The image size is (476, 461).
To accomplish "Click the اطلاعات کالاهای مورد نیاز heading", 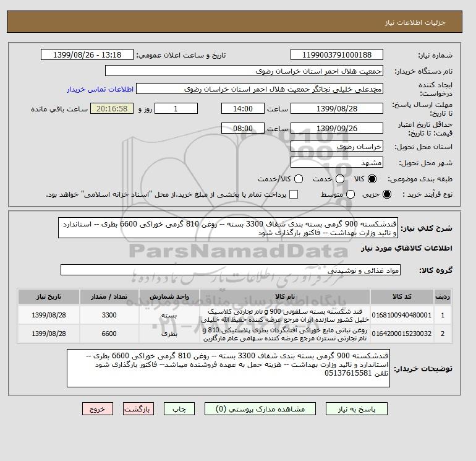I will coord(407,248).
